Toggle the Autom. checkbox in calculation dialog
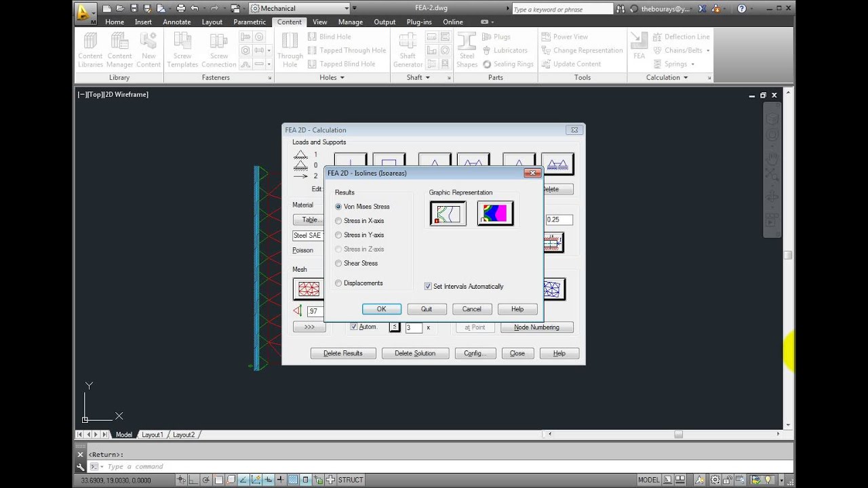 (x=353, y=327)
